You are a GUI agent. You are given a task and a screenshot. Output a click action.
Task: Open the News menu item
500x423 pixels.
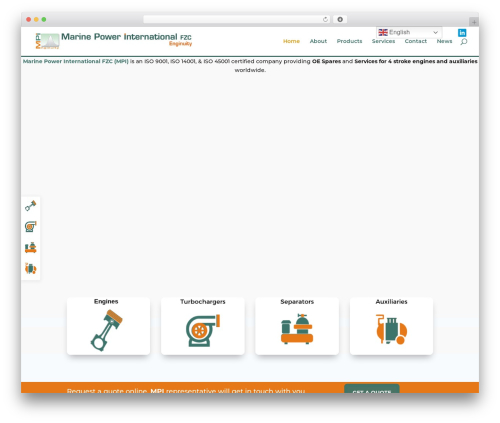pyautogui.click(x=444, y=41)
